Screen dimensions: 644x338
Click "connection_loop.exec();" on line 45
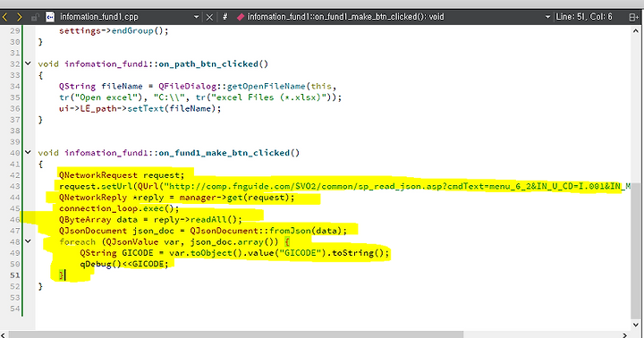pos(119,208)
